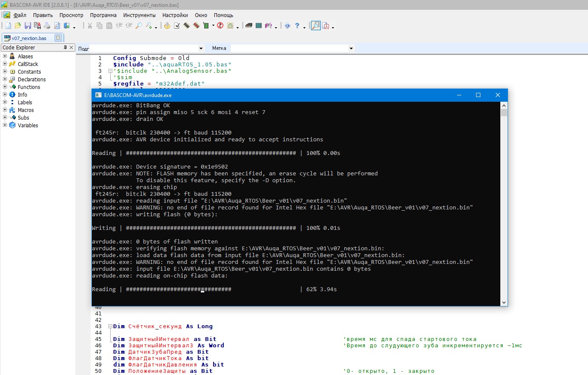Click the Save As toolbar icon
The width and height of the screenshot is (588, 375).
(37, 26)
